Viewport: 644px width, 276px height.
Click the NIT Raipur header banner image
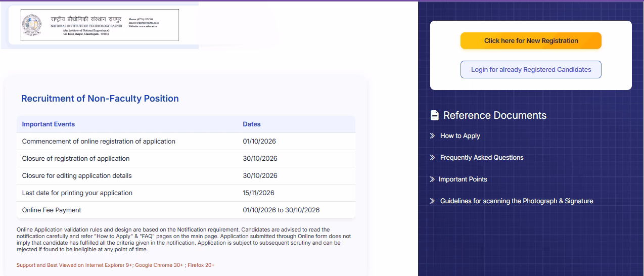pyautogui.click(x=100, y=25)
